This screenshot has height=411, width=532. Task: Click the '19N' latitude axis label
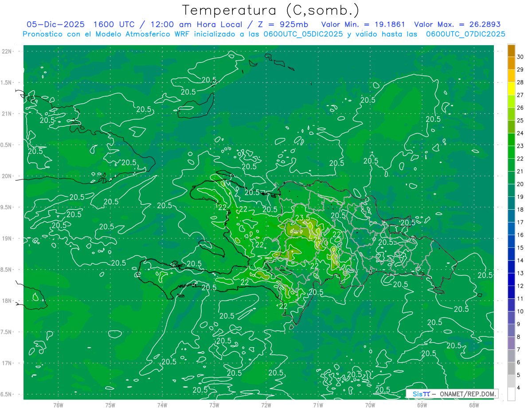[x=7, y=239]
